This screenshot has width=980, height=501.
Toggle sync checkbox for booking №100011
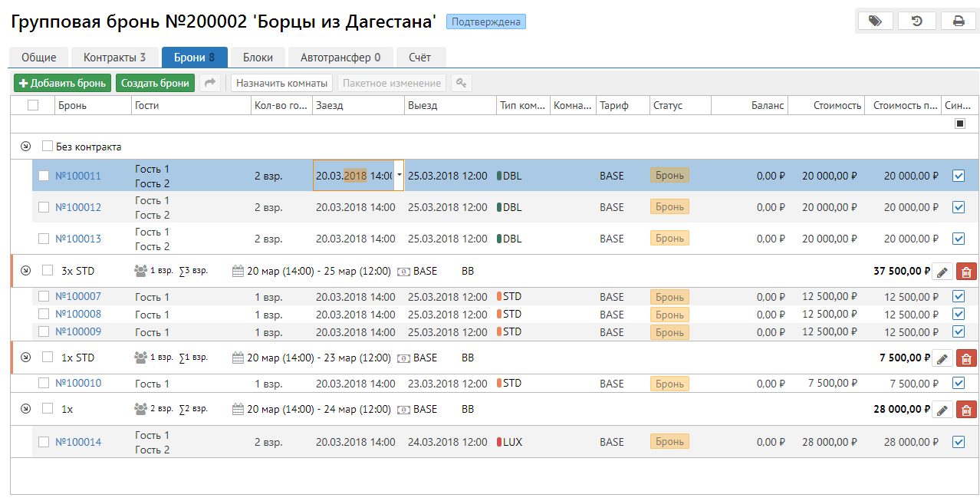pyautogui.click(x=958, y=176)
